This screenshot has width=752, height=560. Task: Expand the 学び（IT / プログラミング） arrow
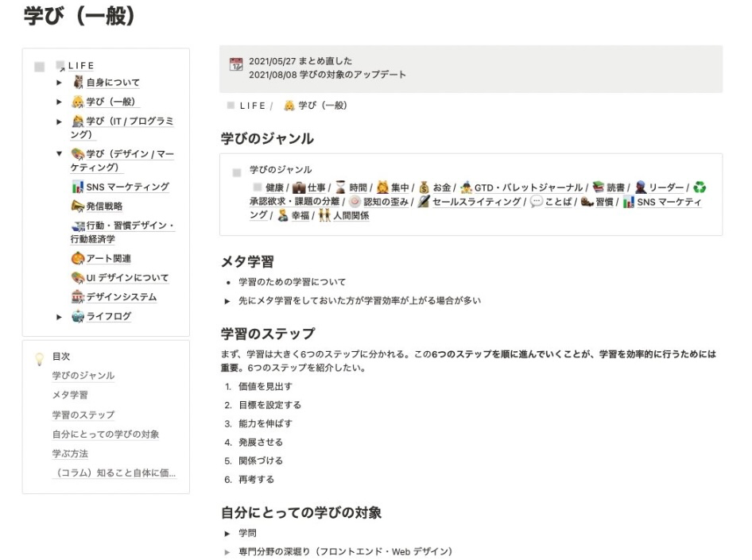tap(59, 122)
